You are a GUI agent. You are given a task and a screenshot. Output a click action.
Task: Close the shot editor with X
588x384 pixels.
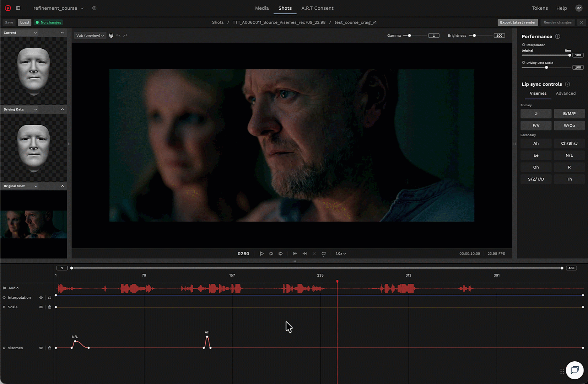point(582,22)
